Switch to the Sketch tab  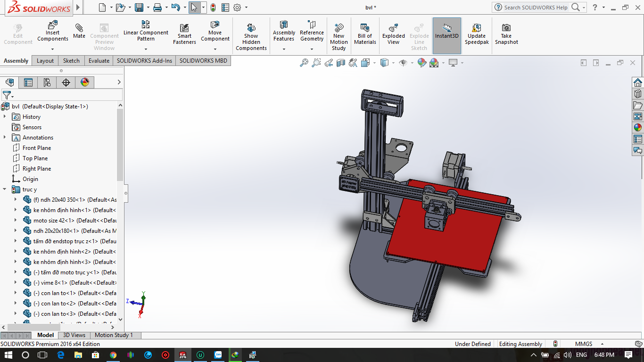71,61
